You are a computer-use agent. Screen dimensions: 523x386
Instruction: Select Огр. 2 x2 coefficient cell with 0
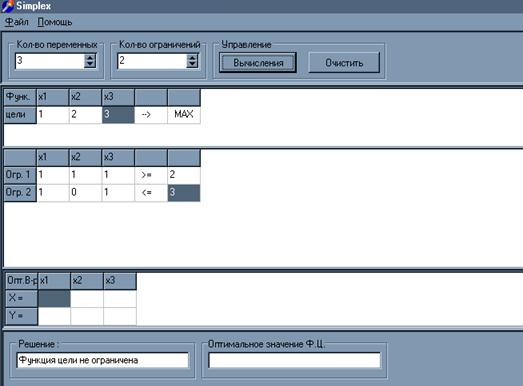tap(85, 193)
